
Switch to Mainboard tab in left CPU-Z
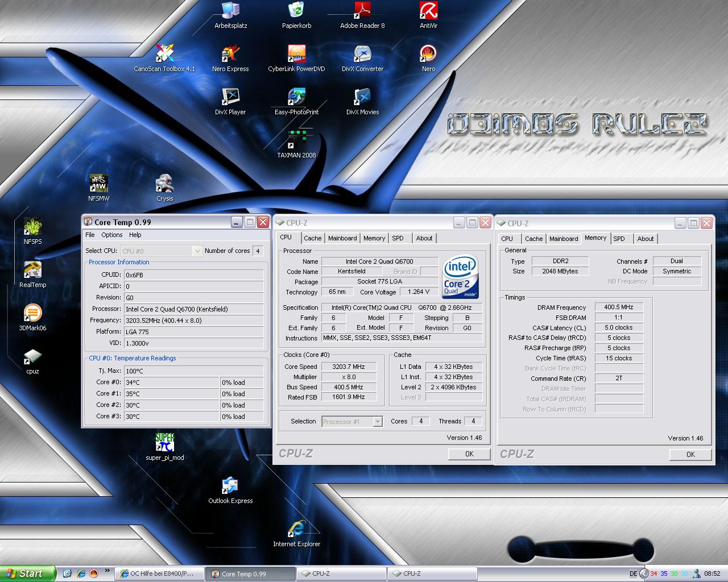point(342,238)
